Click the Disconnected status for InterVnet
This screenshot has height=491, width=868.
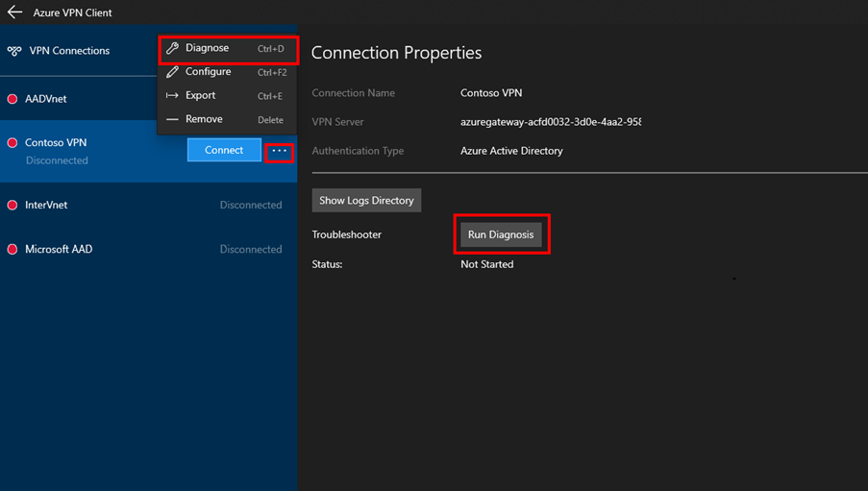point(251,205)
